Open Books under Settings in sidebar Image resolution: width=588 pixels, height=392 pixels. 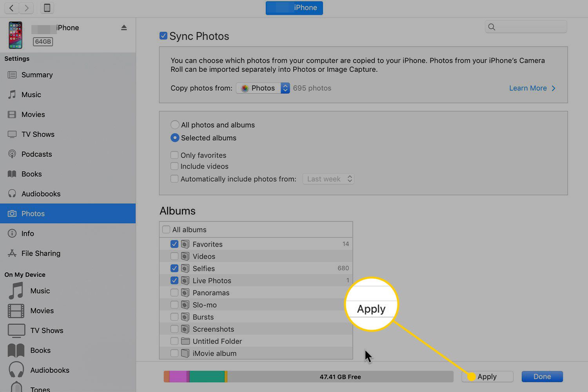pyautogui.click(x=68, y=174)
